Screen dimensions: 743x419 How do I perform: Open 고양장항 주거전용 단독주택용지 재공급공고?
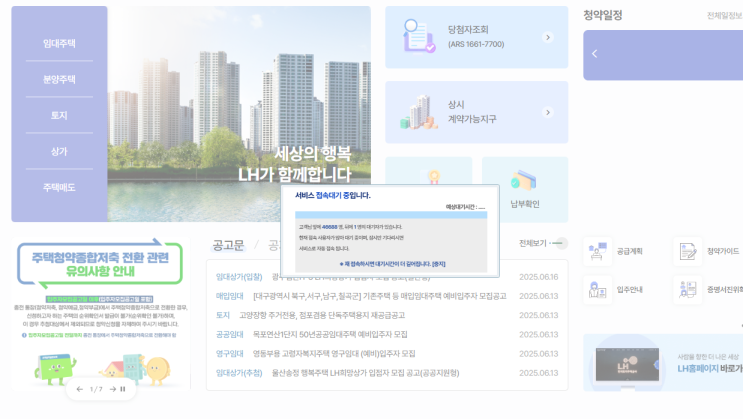point(322,315)
